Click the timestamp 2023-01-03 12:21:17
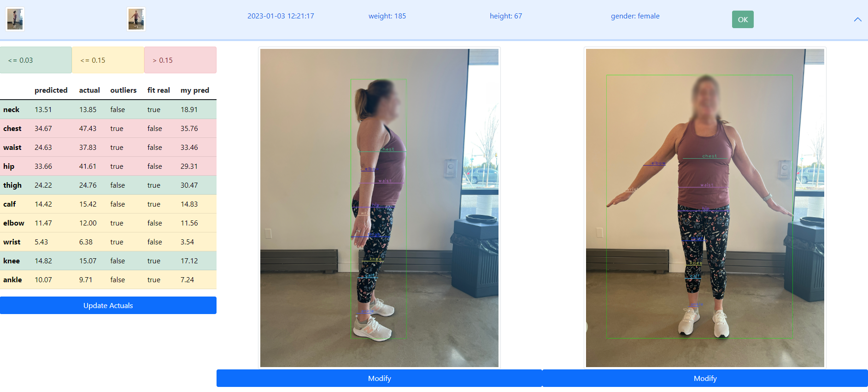 tap(281, 16)
